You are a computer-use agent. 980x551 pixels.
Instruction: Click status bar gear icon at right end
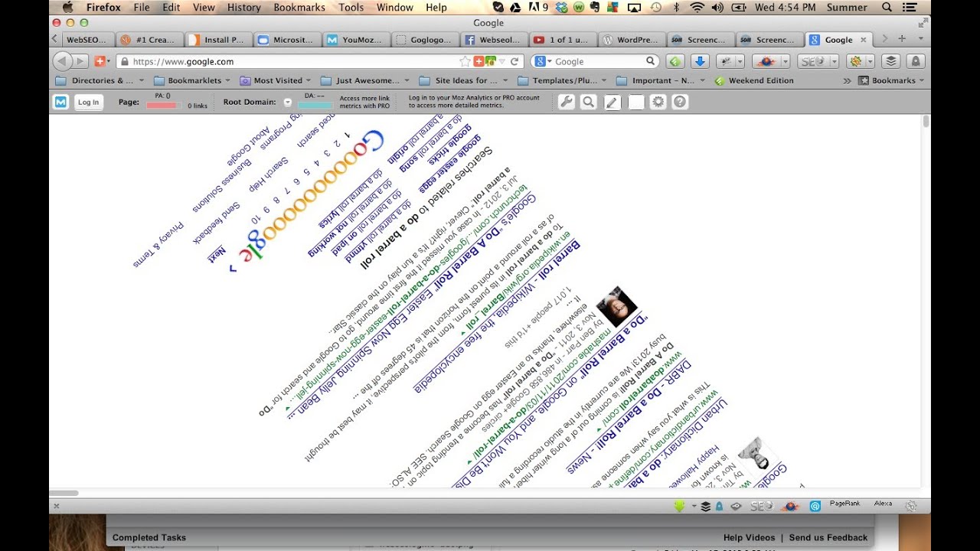coord(911,506)
